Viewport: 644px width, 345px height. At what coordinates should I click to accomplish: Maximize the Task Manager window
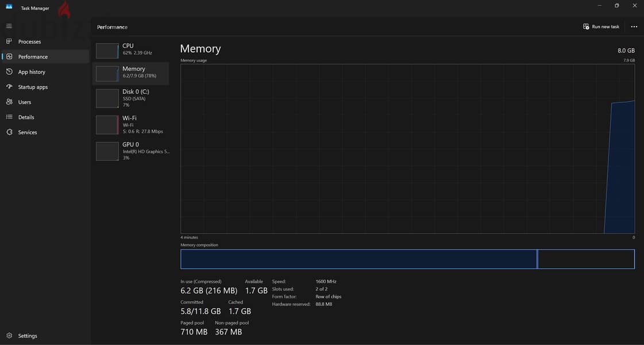(x=616, y=6)
